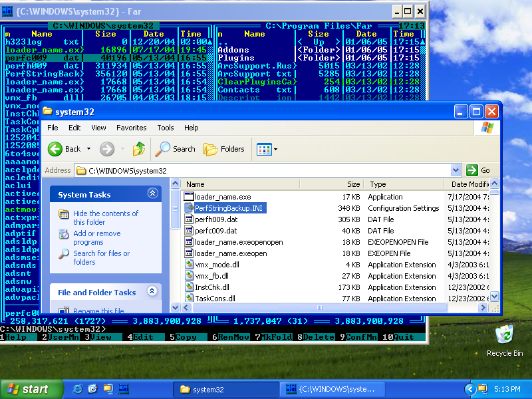
Task: Collapse the System Tasks panel
Action: [x=153, y=194]
